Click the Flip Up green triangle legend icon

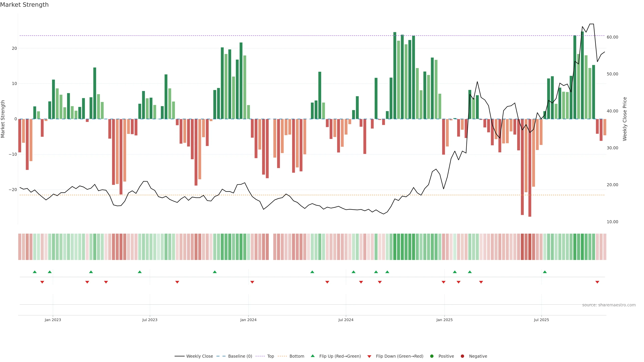coord(312,356)
